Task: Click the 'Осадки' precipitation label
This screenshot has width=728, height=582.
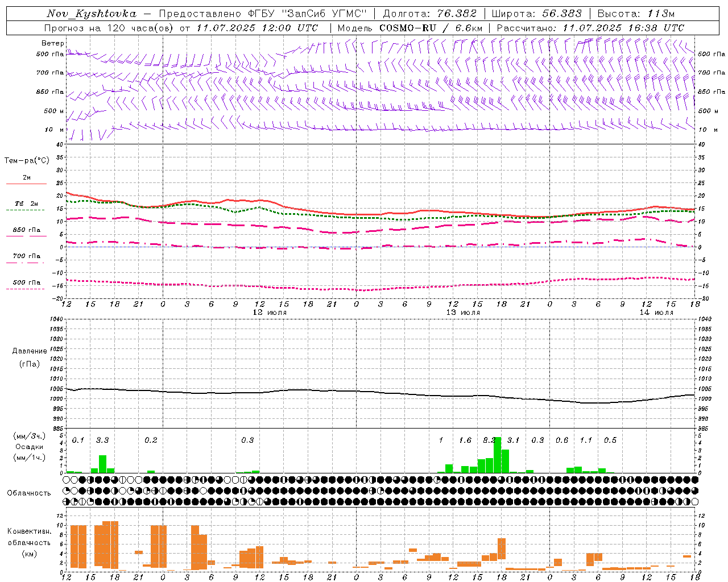Action: pos(29,447)
